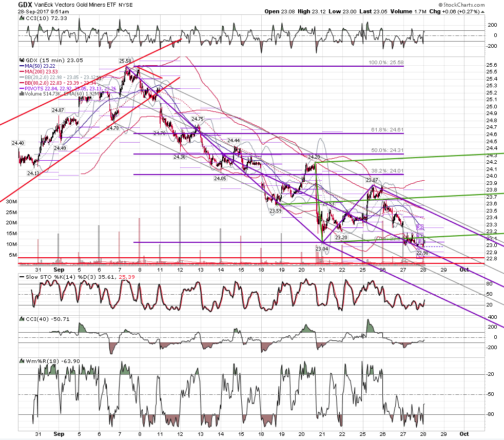Viewport: 504px width, 440px height.
Task: Click the Low 23.00 value
Action: coord(342,12)
